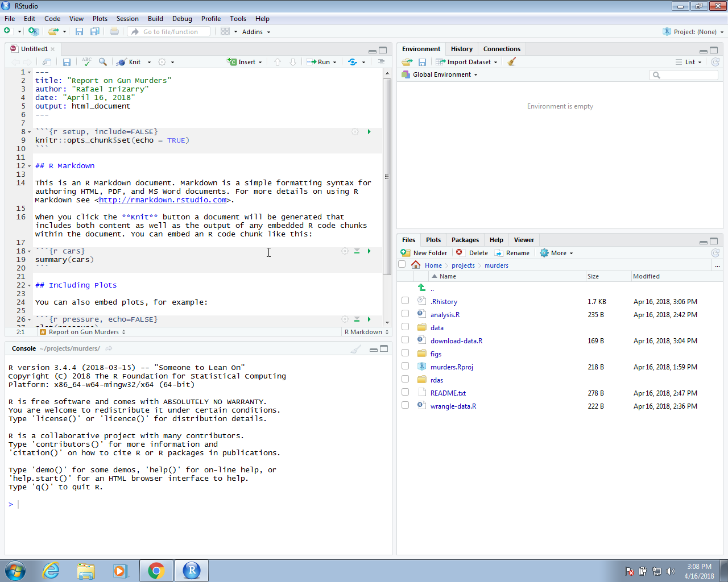Check the box next to wrangle-data.R
728x582 pixels.
[405, 405]
